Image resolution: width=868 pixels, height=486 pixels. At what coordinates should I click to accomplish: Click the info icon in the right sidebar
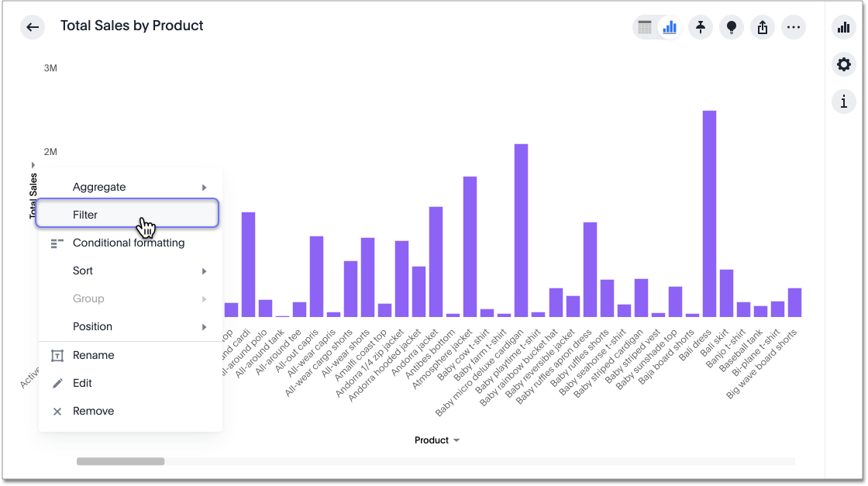843,102
